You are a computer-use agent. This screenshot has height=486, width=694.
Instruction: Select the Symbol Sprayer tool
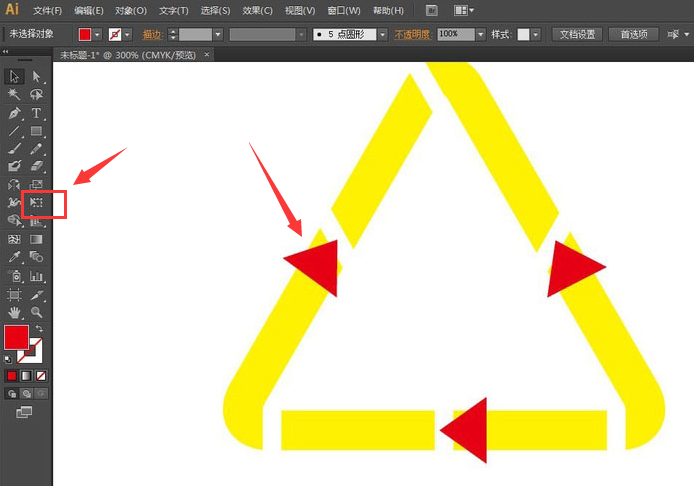(15, 277)
